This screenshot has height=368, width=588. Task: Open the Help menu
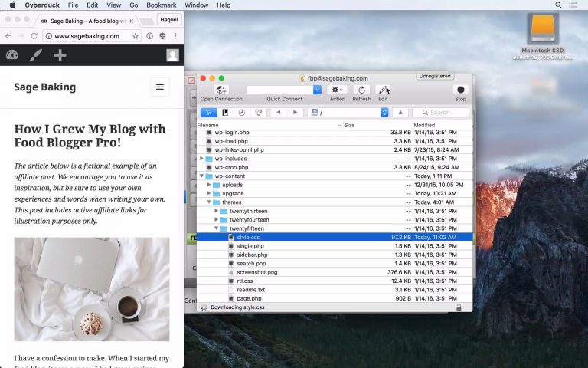(224, 5)
